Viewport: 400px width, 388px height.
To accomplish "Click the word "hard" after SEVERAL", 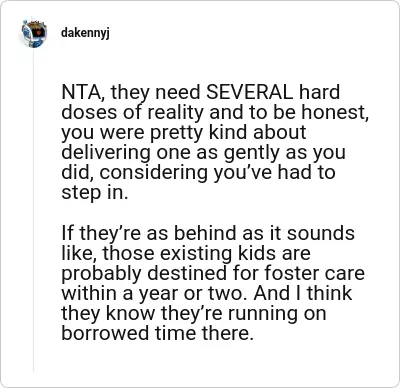I will click(x=319, y=92).
